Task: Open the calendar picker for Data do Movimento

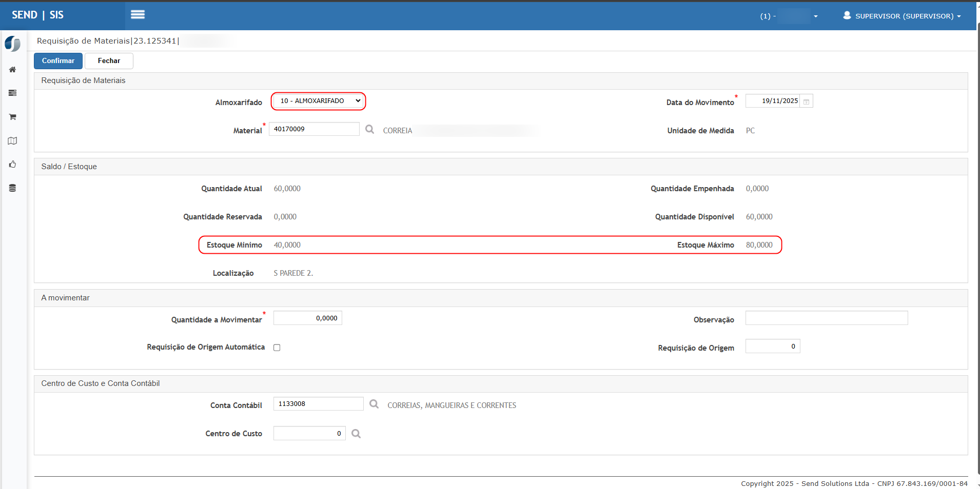Action: (806, 101)
